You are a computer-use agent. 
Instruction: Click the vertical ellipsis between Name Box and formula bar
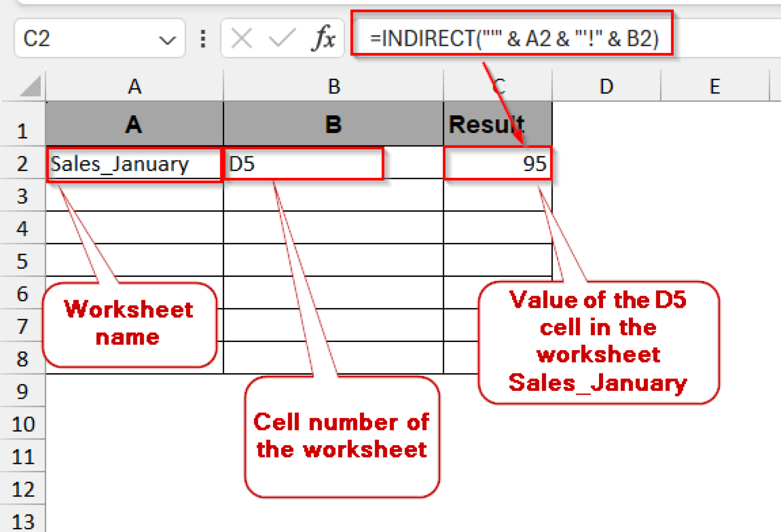coord(203,38)
